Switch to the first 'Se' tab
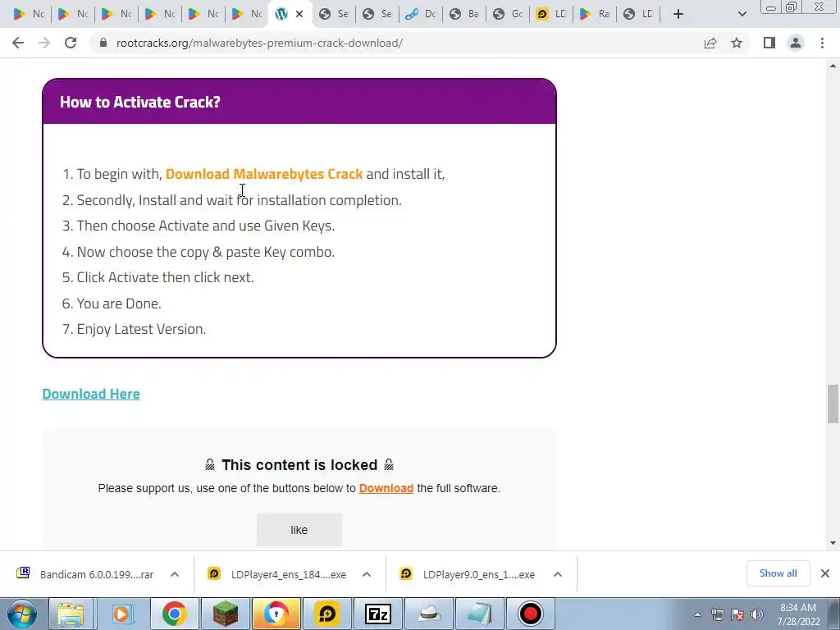 click(x=333, y=14)
